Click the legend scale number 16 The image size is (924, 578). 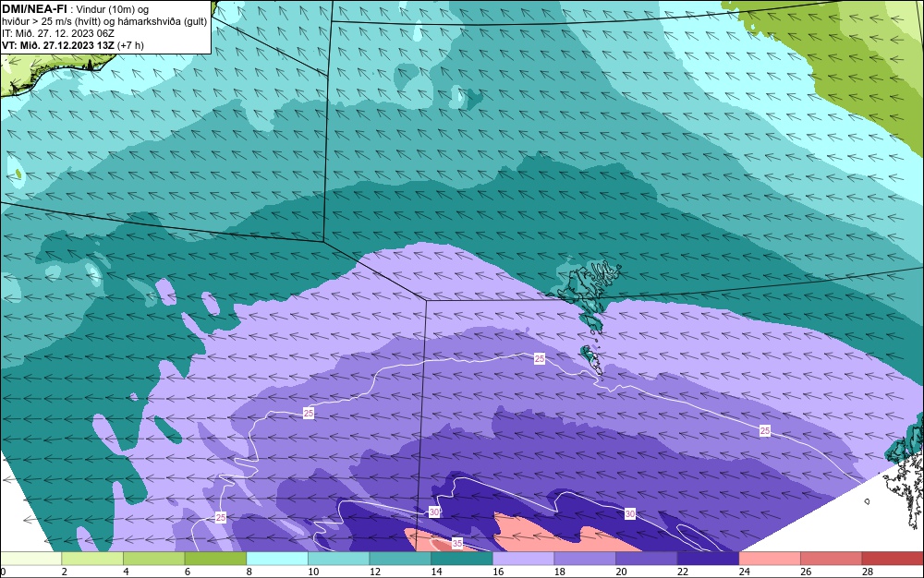click(498, 572)
